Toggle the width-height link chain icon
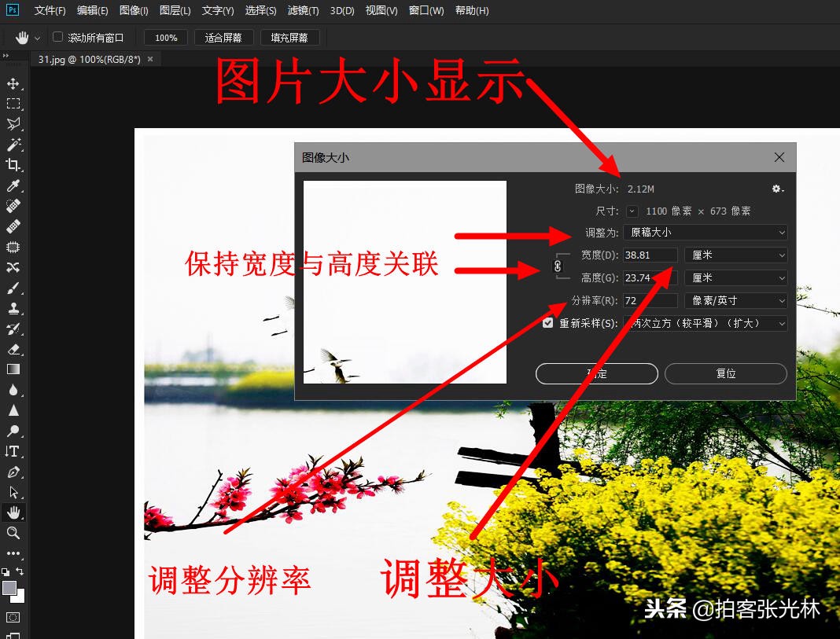This screenshot has height=639, width=840. tap(558, 266)
